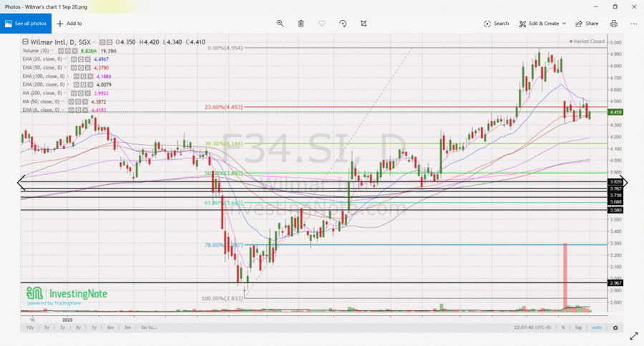Screen dimensions: 644x346
Task: Minimize the Photos window
Action: (x=596, y=6)
